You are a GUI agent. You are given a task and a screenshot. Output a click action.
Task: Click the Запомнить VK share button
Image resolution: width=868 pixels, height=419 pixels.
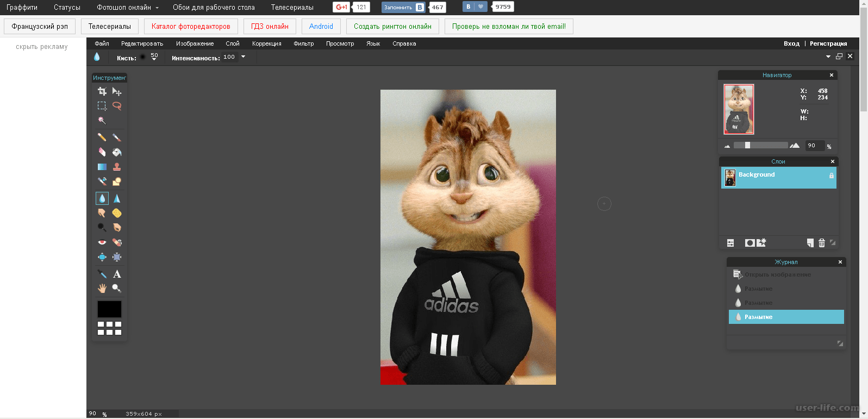coord(404,7)
